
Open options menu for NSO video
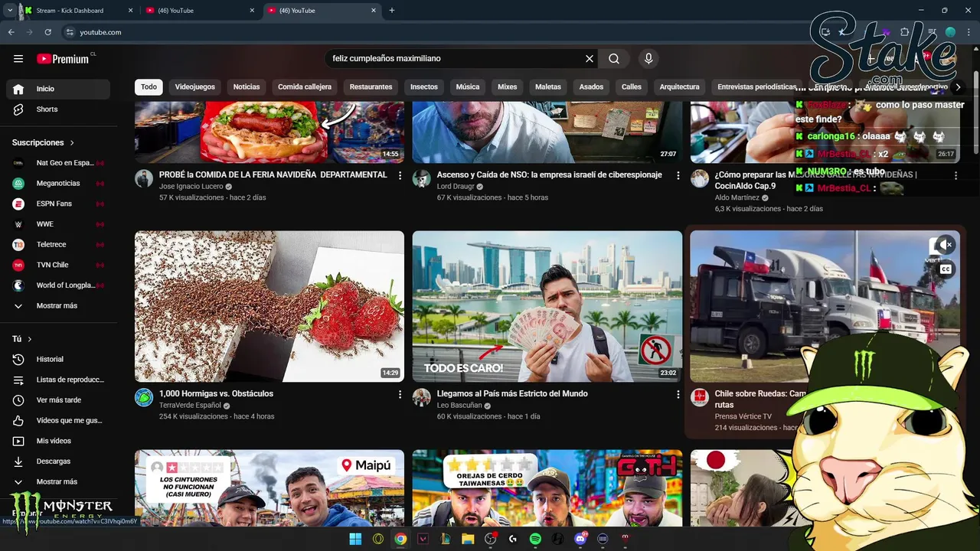coord(678,175)
